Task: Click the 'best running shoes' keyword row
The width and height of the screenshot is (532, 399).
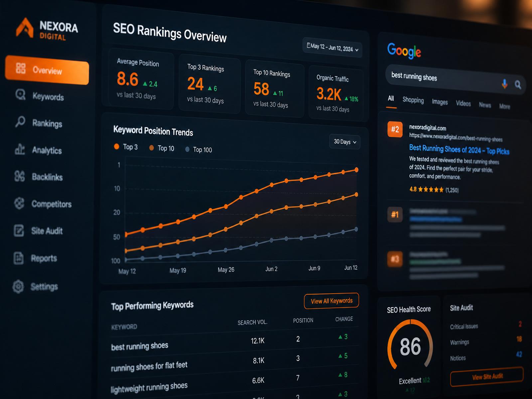Action: click(234, 341)
